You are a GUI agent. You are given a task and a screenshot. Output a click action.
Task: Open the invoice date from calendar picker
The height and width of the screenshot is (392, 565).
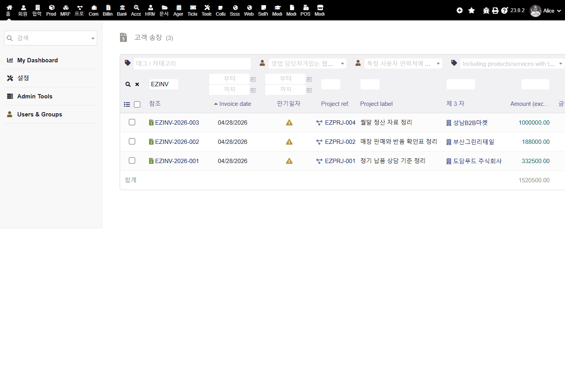tap(253, 79)
